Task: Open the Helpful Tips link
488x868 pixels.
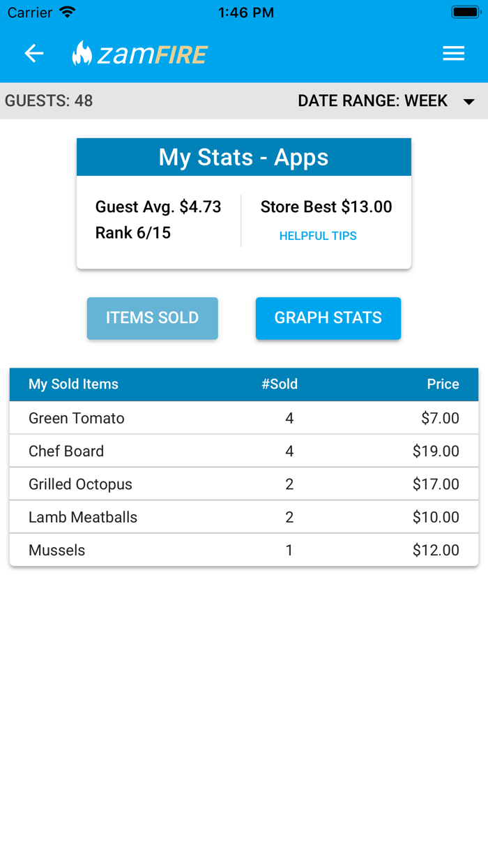Action: [318, 236]
